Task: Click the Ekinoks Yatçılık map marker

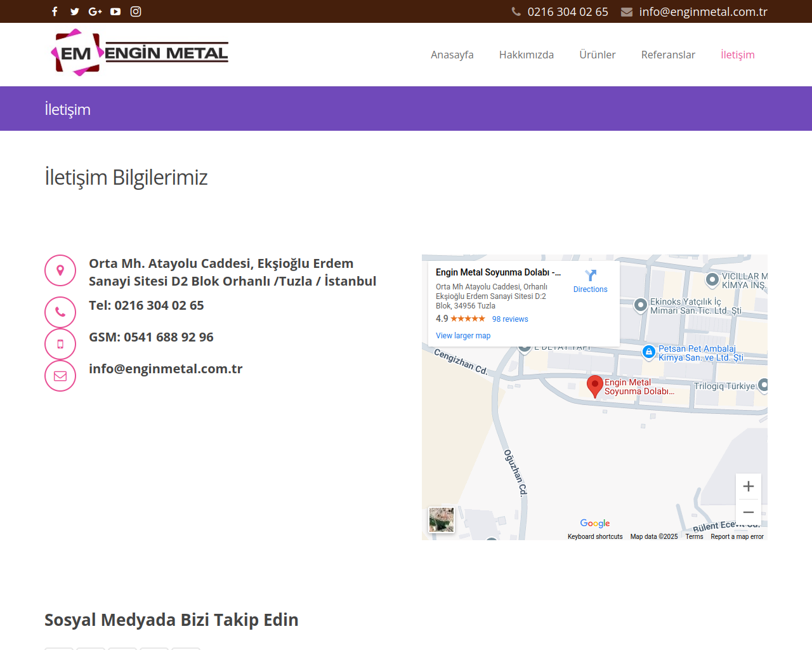Action: 641,305
